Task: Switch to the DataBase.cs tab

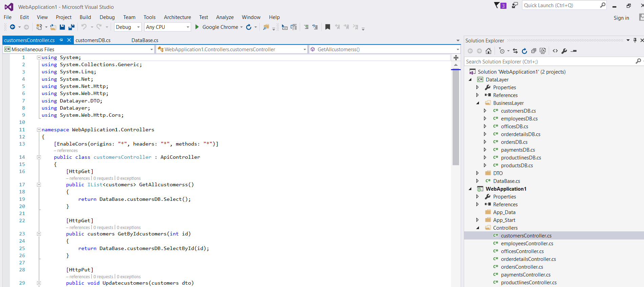Action: pos(145,40)
